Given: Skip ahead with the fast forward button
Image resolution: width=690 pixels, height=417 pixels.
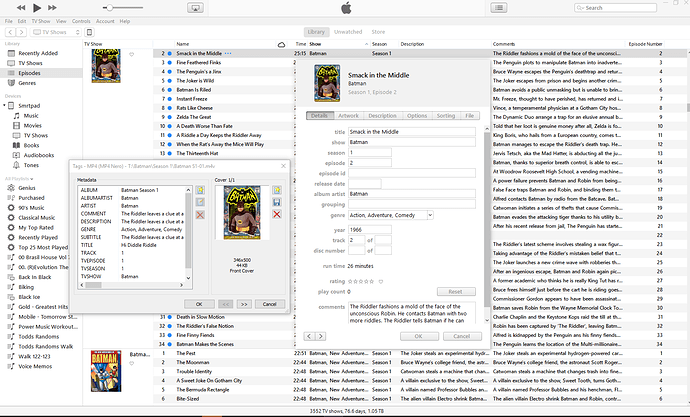Looking at the screenshot, I should coord(52,7).
